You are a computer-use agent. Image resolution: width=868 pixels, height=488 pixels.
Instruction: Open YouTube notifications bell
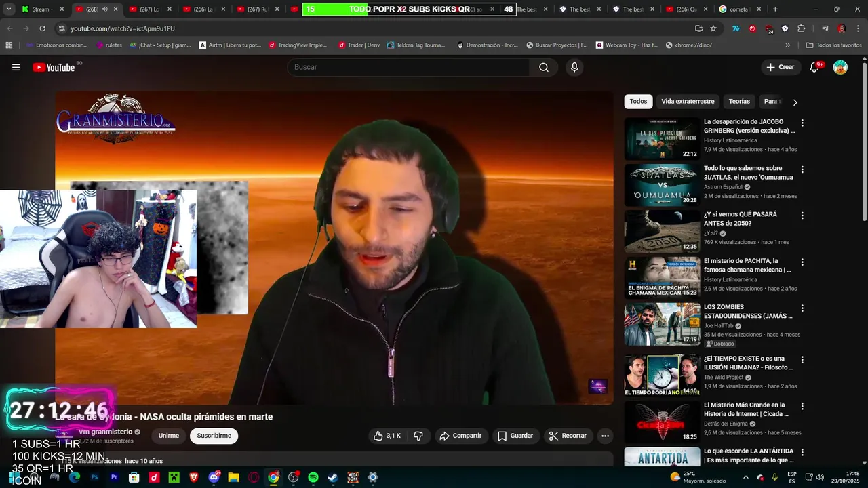point(814,67)
